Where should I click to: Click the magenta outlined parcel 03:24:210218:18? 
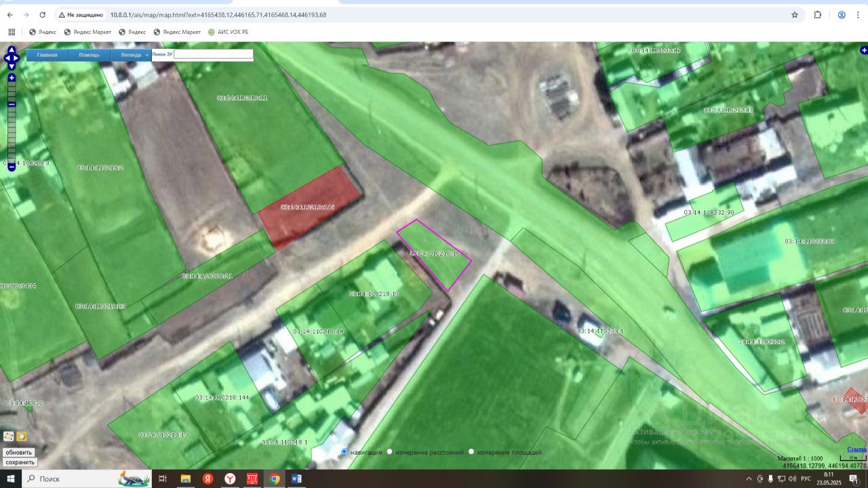(434, 255)
